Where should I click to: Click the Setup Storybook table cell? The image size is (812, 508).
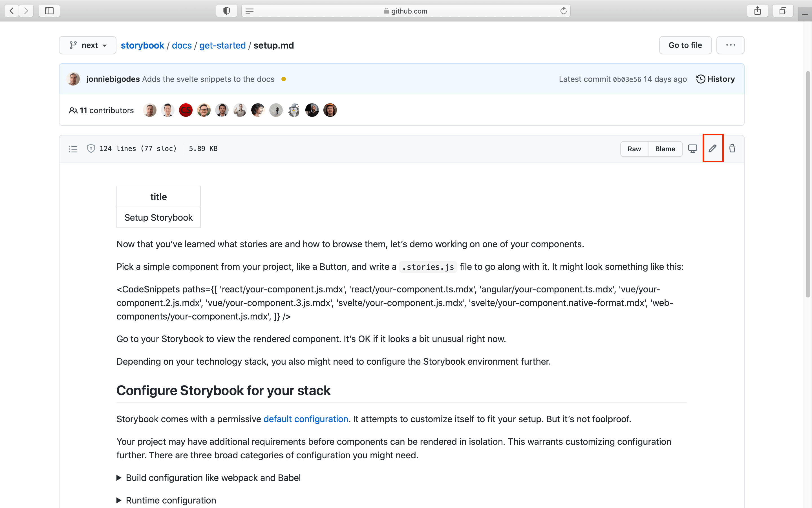158,217
